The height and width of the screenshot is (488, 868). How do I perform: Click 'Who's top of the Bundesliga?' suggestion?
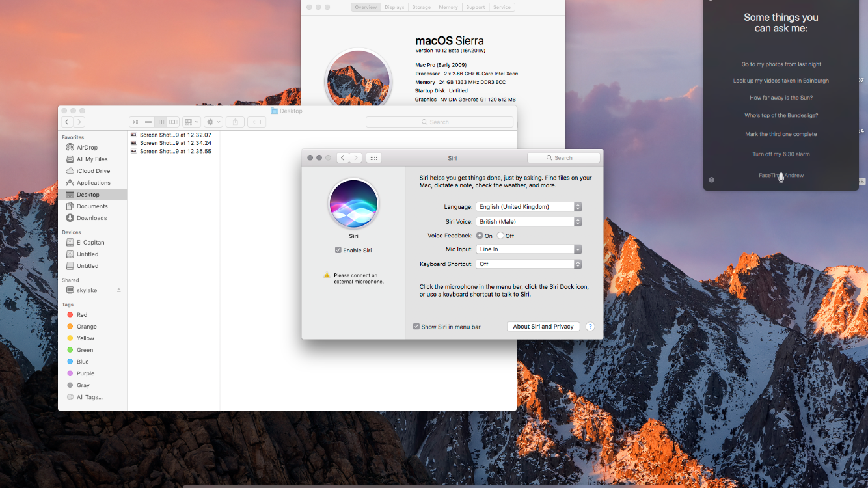pos(781,115)
